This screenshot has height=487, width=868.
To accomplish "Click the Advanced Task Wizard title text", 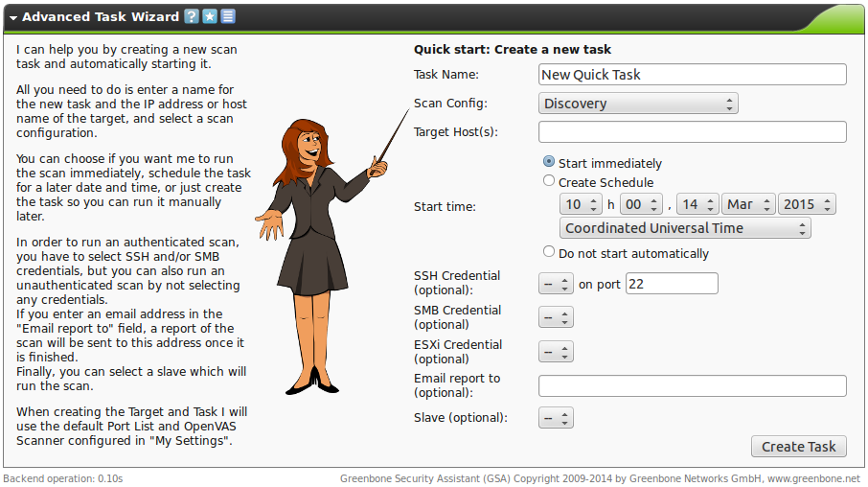I will [101, 17].
